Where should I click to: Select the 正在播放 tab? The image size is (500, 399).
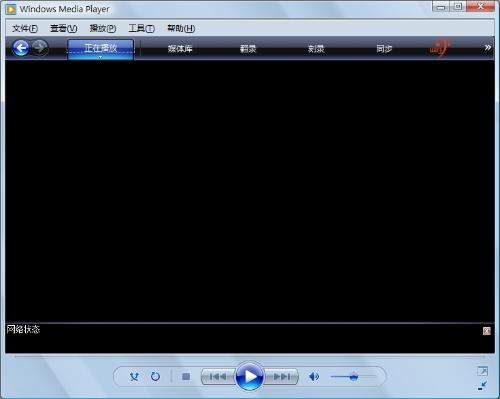[100, 48]
